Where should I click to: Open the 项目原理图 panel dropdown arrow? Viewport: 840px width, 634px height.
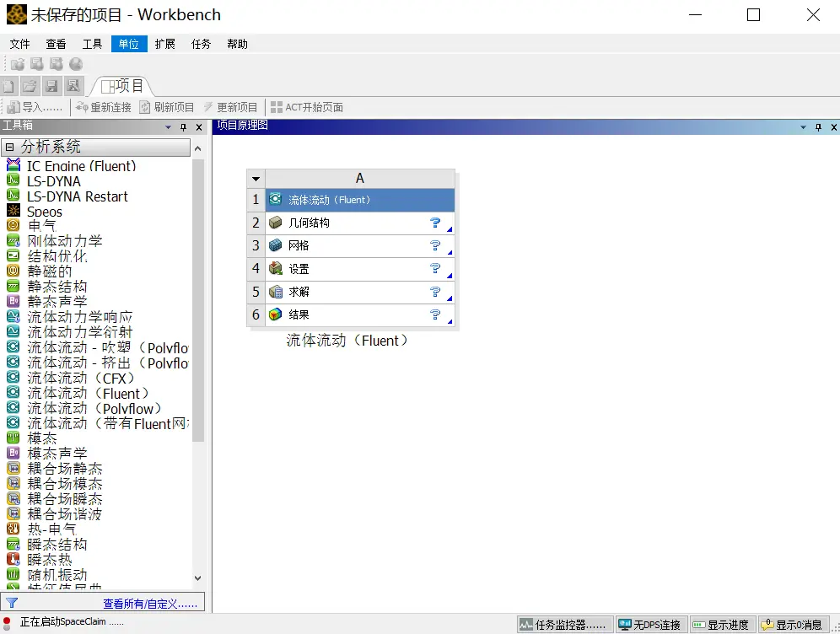[x=803, y=127]
